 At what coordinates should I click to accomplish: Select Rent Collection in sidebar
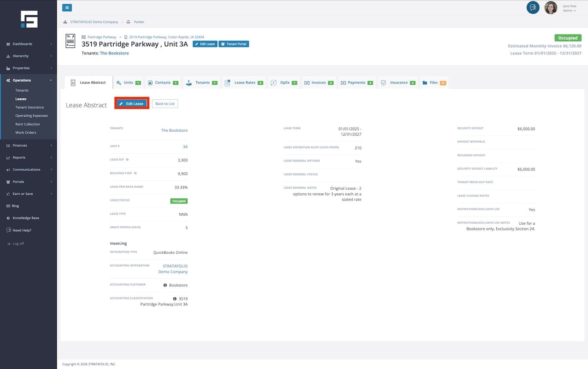(27, 124)
